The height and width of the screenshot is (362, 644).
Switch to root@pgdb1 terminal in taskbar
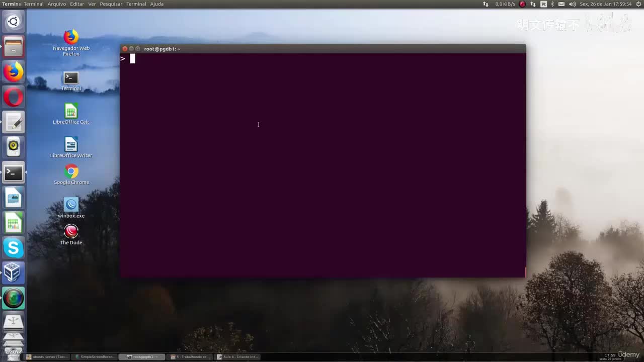142,357
